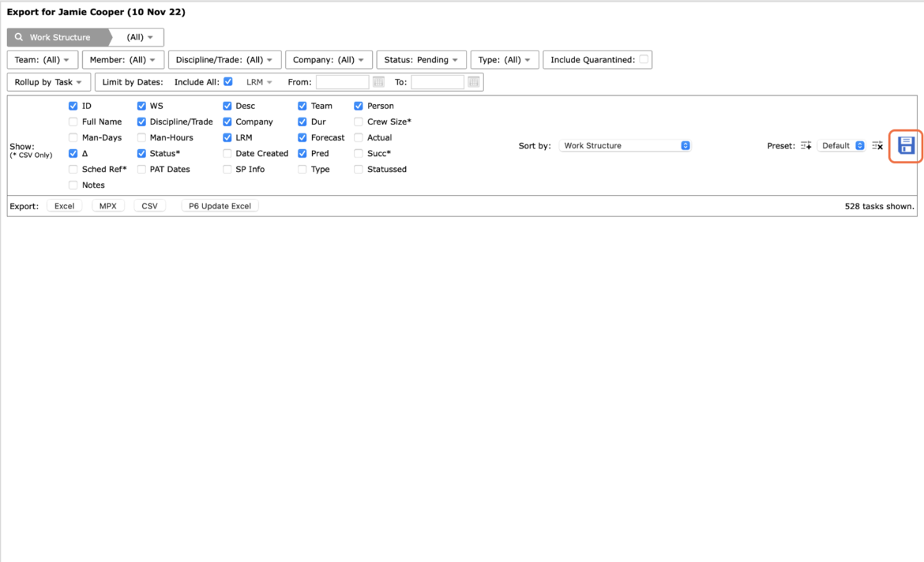Enable the Actual checkbox
Image resolution: width=924 pixels, height=562 pixels.
click(x=359, y=138)
